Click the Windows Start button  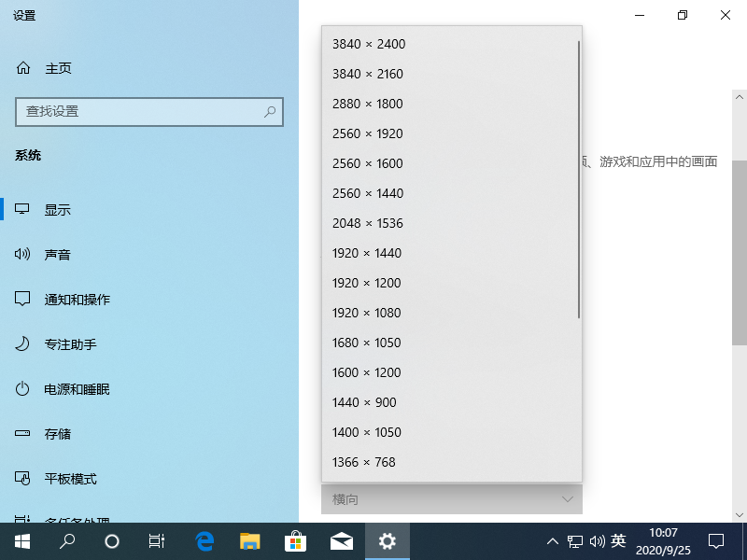click(x=21, y=540)
